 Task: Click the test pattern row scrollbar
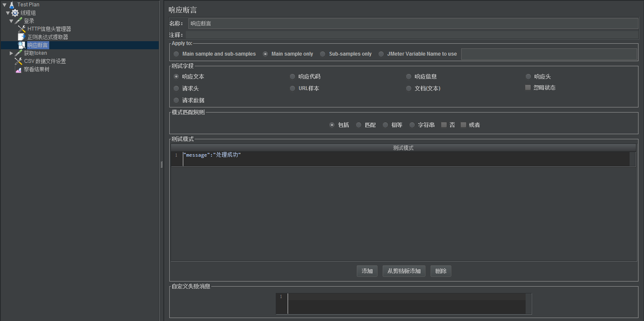(633, 159)
